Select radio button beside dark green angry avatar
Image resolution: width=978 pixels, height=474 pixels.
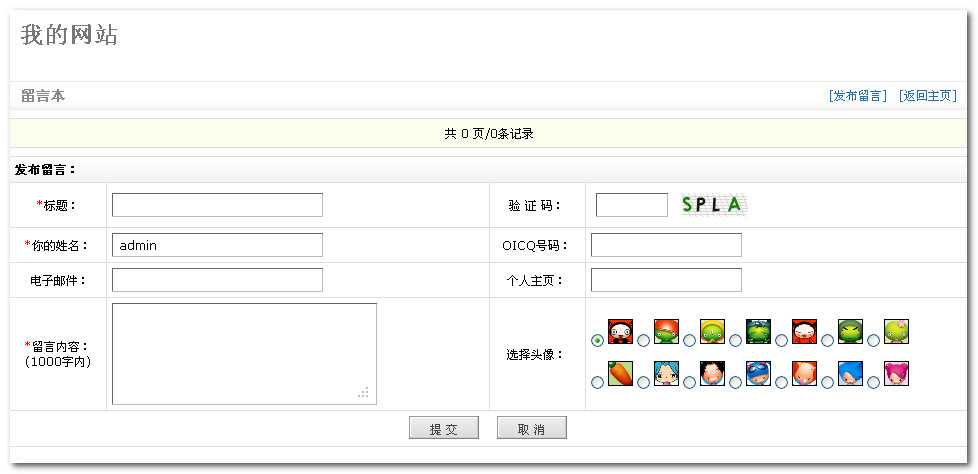click(x=827, y=341)
